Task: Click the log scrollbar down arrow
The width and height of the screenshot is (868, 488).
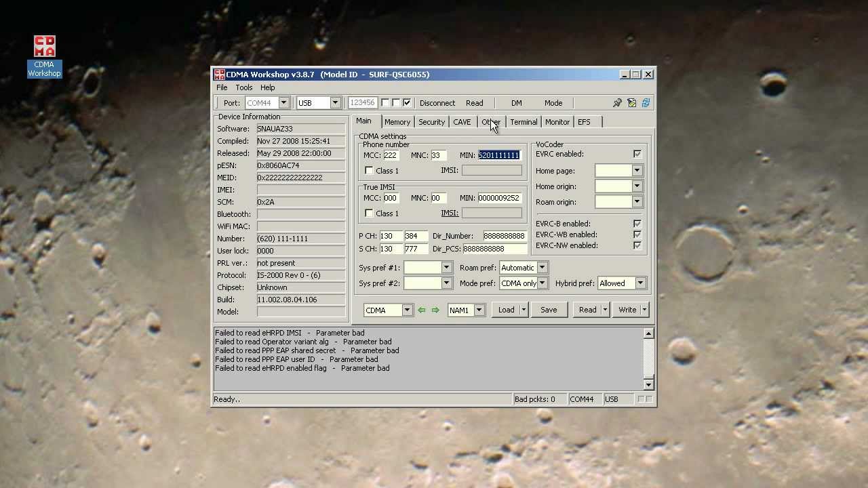Action: tap(648, 384)
